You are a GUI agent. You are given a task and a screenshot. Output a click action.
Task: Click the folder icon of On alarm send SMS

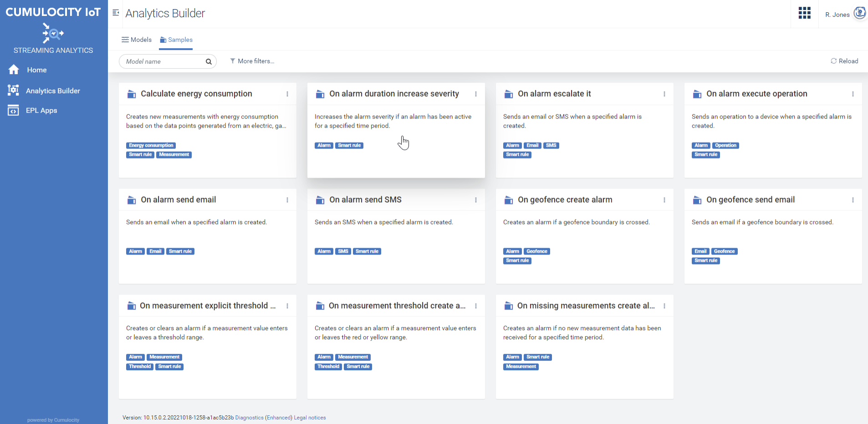coord(320,200)
